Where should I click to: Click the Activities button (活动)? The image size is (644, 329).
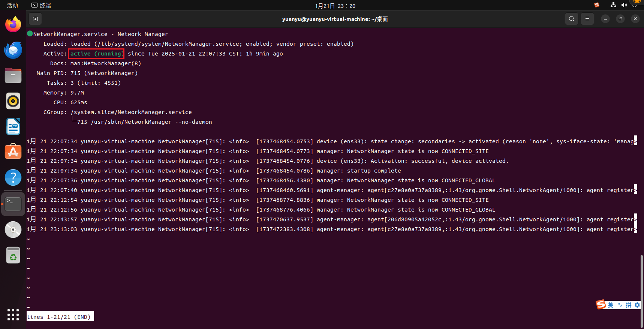tap(12, 5)
